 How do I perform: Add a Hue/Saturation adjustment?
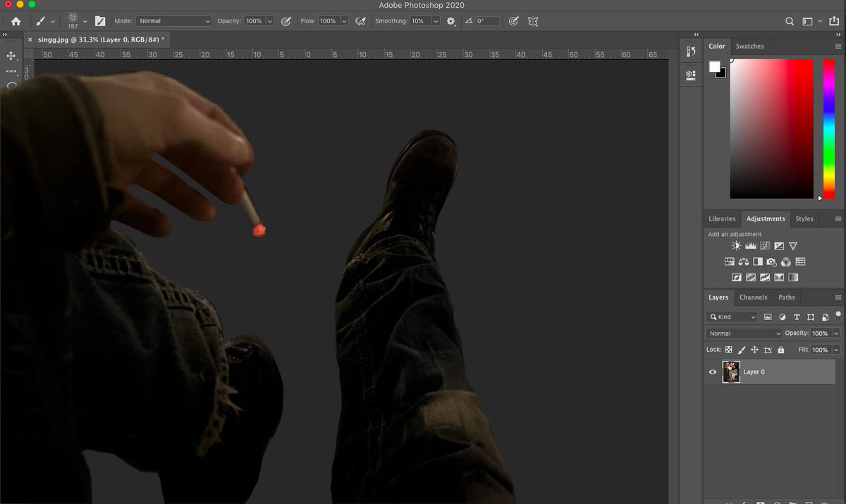point(729,262)
